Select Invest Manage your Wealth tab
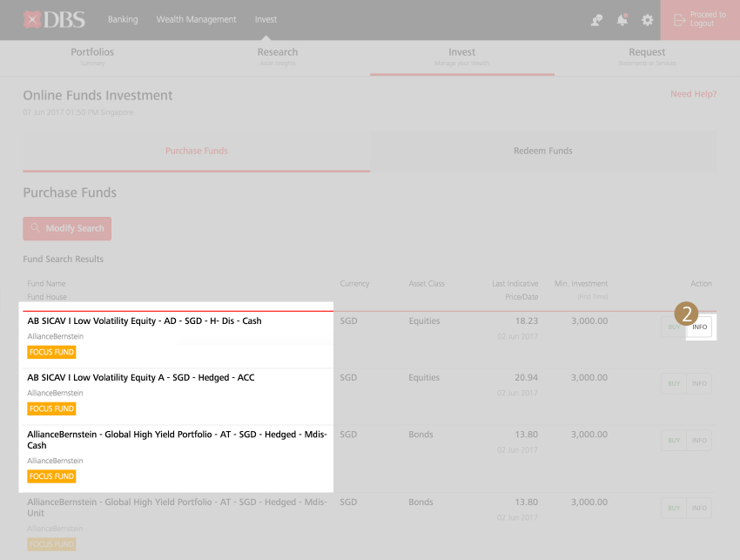 462,57
